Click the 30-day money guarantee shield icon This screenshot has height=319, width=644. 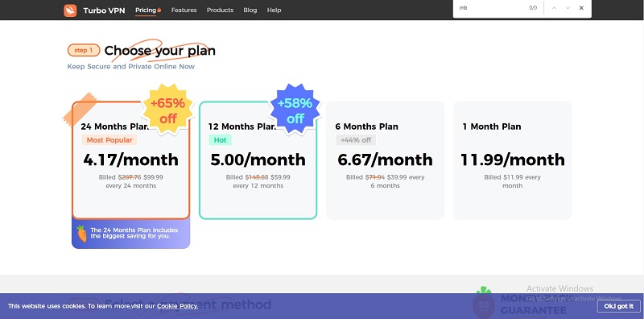[484, 303]
